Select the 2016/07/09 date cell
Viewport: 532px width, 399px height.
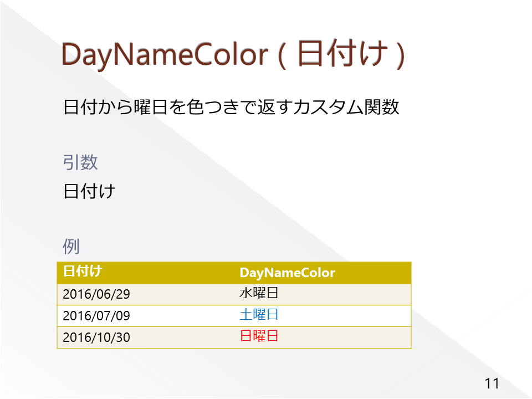pyautogui.click(x=96, y=316)
